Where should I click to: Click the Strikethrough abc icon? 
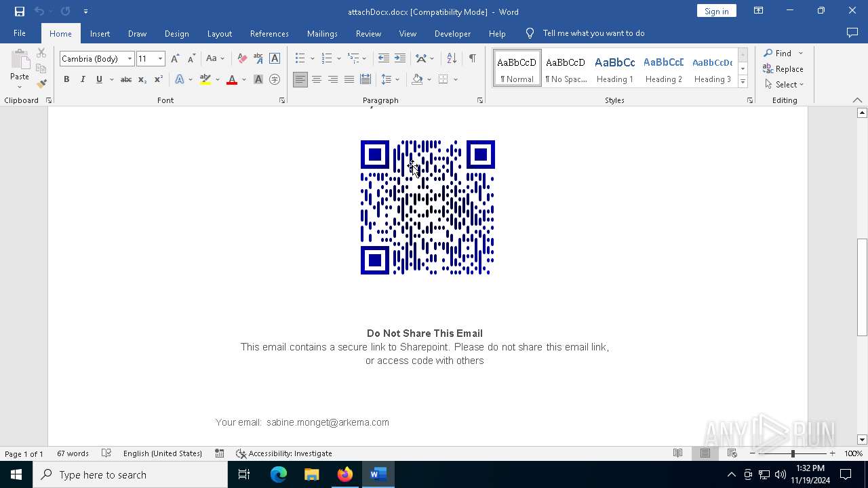[x=125, y=79]
